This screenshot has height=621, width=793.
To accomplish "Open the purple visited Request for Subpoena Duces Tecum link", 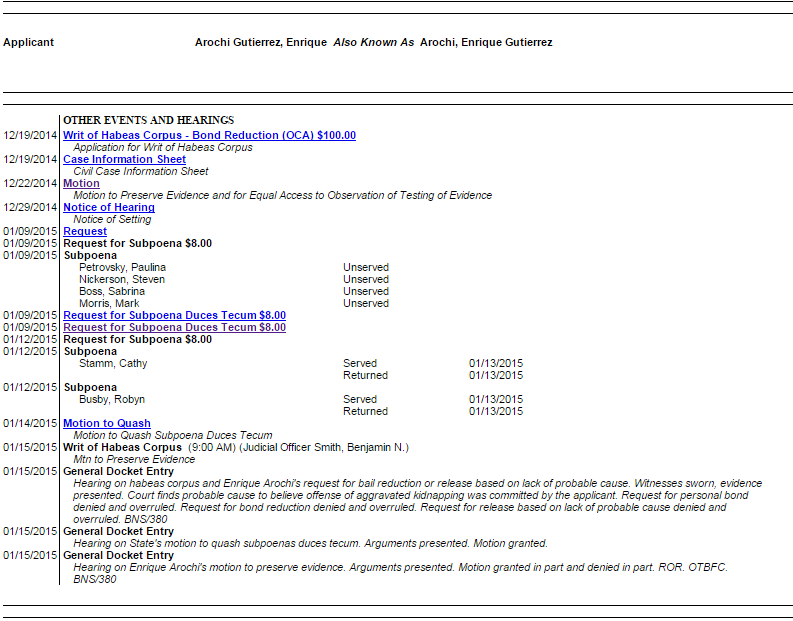I will pyautogui.click(x=174, y=327).
